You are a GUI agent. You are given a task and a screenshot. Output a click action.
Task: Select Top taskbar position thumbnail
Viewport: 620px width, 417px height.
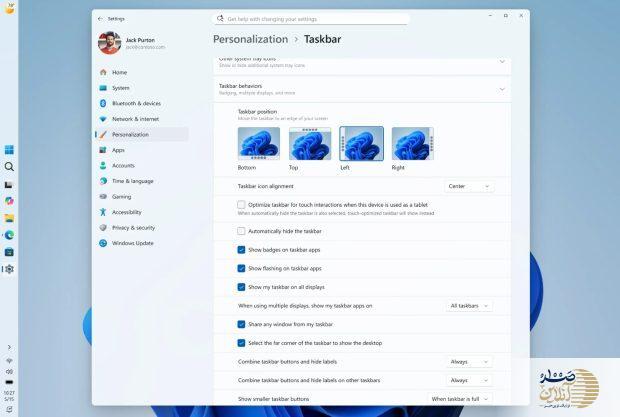310,143
